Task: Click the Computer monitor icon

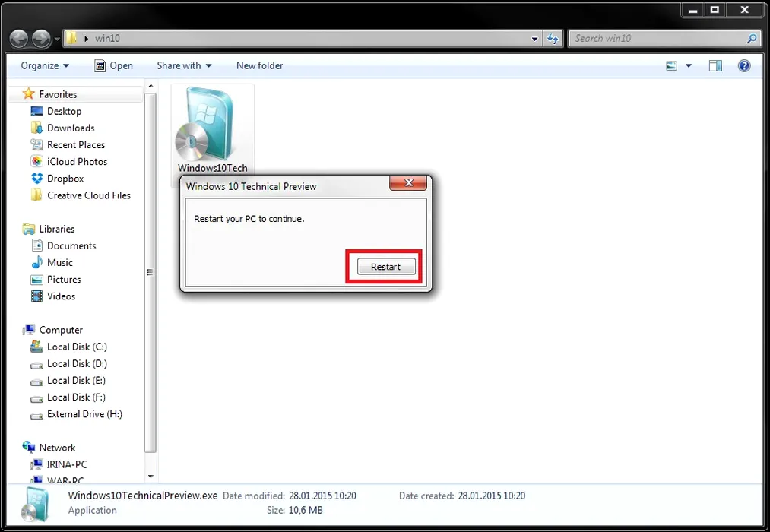Action: coord(28,330)
